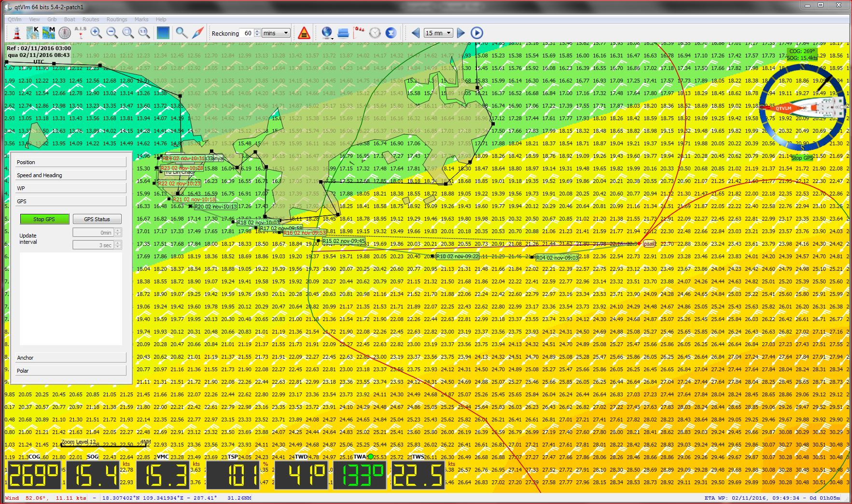Zoom in with the plus magnifier
This screenshot has width=852, height=504.
pos(96,33)
